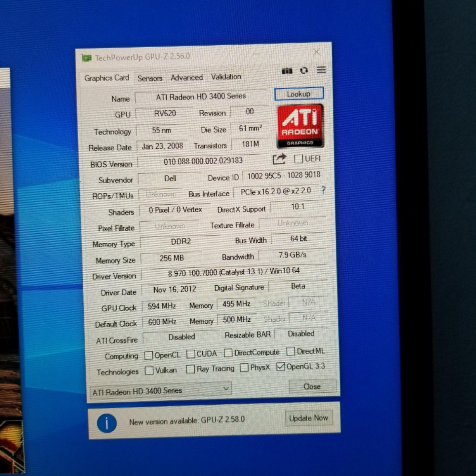Toggle the DirectCompute checkbox
This screenshot has height=476, width=476.
click(x=228, y=353)
